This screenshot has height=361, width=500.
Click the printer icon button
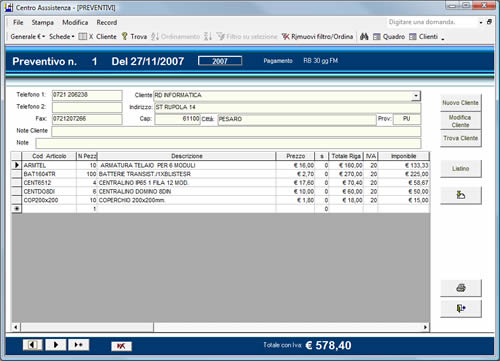click(x=461, y=288)
